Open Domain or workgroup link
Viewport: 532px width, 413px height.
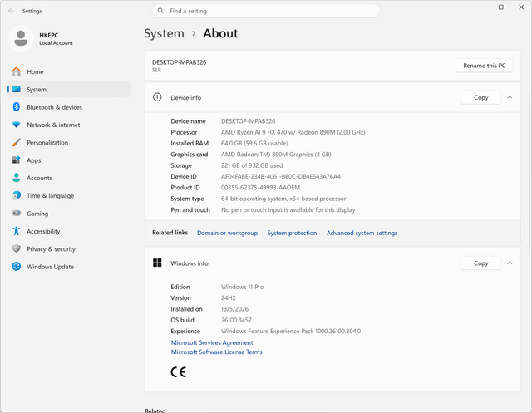point(227,233)
